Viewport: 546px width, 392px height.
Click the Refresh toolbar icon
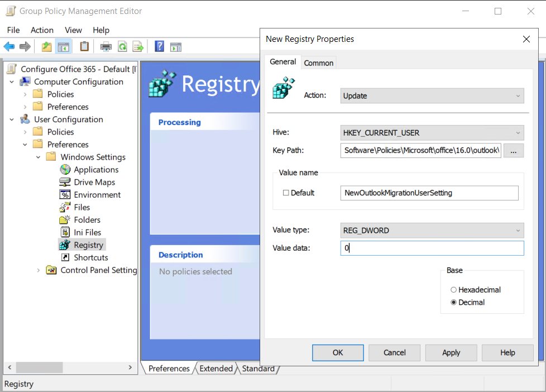point(123,46)
